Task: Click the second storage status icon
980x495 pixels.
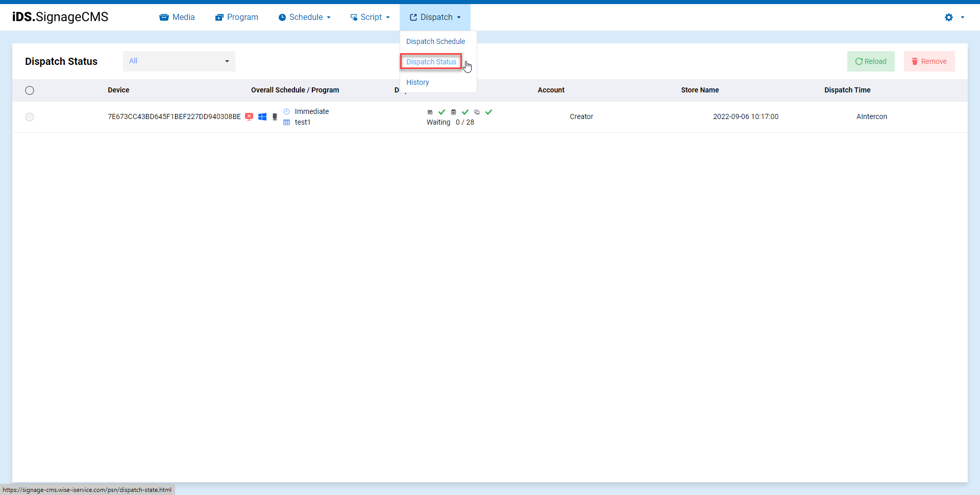Action: [453, 112]
